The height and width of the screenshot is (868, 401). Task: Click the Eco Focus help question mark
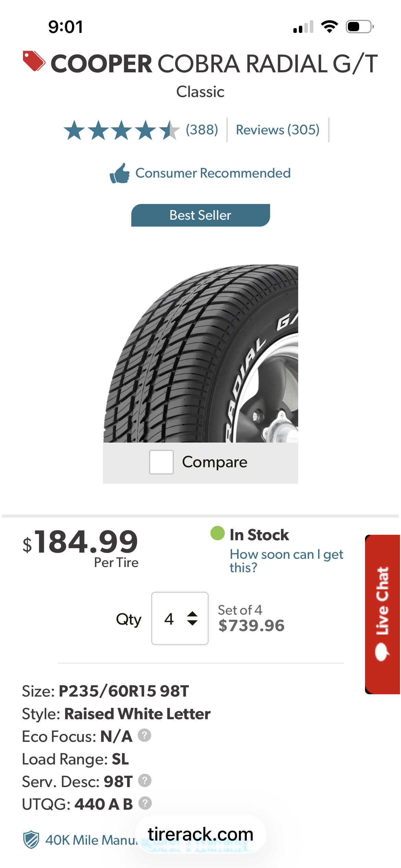point(144,735)
